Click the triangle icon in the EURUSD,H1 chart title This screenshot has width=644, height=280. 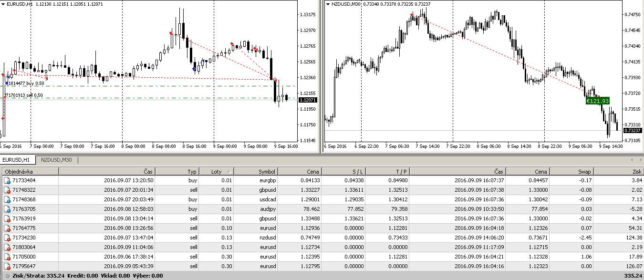(x=3, y=4)
